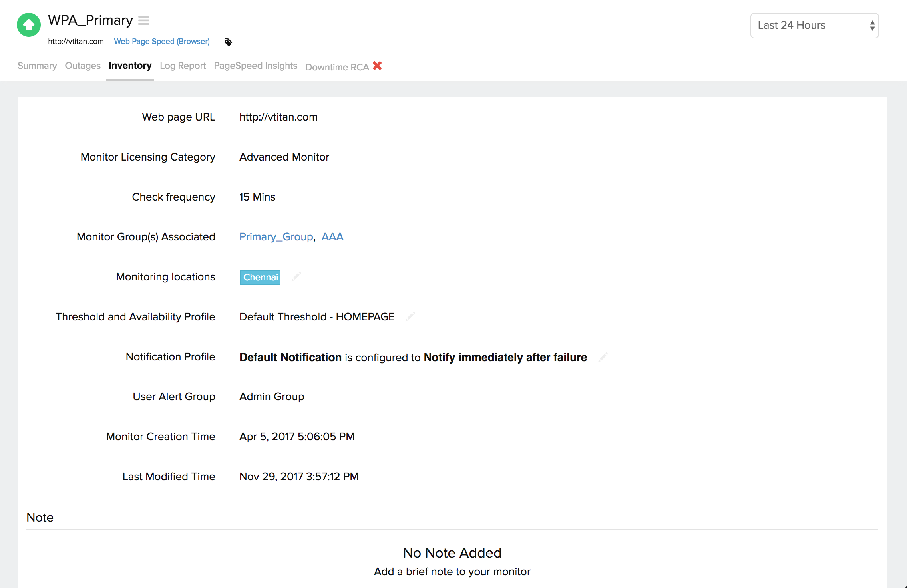The image size is (907, 588).
Task: Open the Last 24 Hours time period dropdown
Action: click(x=814, y=25)
